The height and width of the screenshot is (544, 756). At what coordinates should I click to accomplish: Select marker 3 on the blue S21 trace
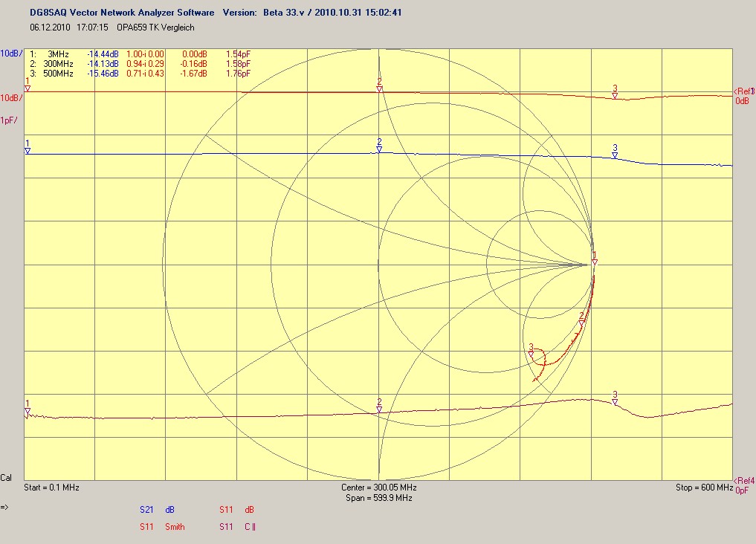click(615, 155)
